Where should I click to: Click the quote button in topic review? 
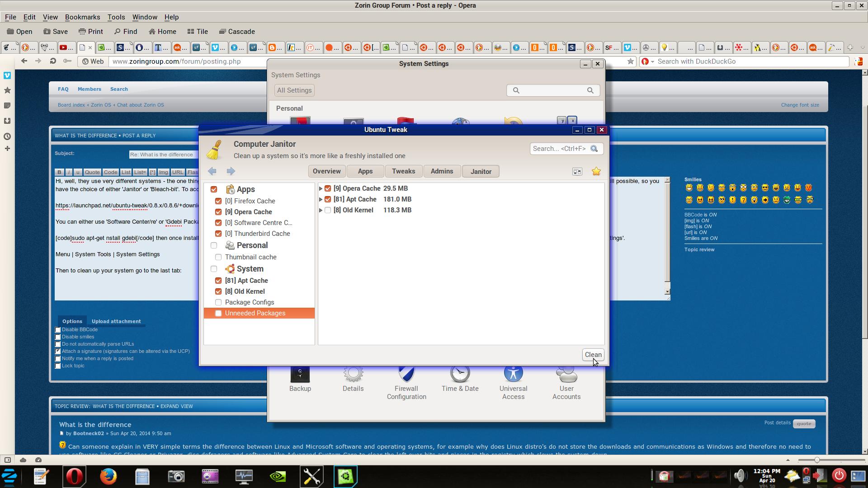coord(804,424)
